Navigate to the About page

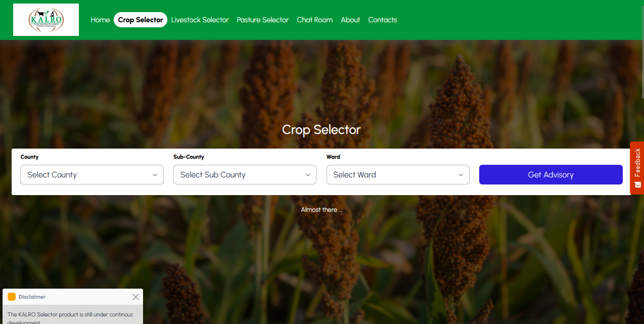pos(350,20)
